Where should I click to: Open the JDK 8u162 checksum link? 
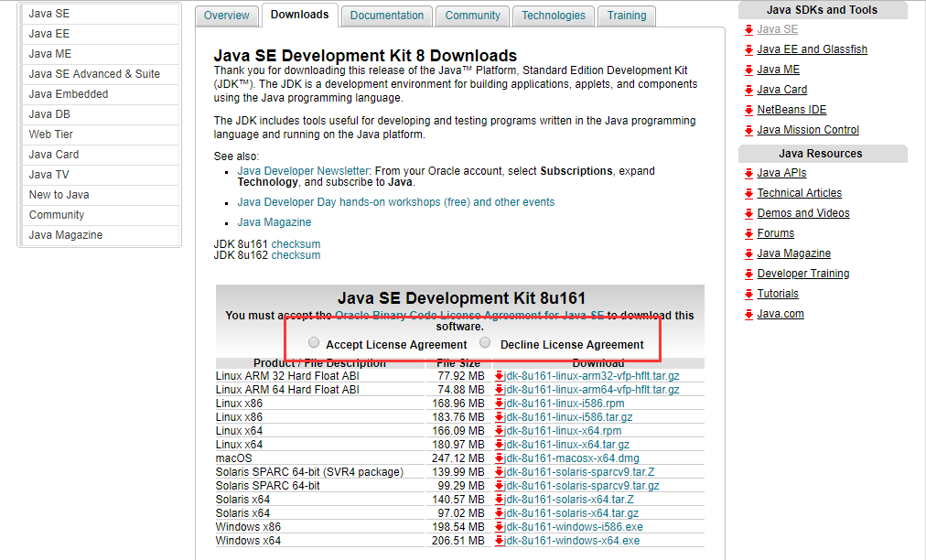(x=296, y=255)
